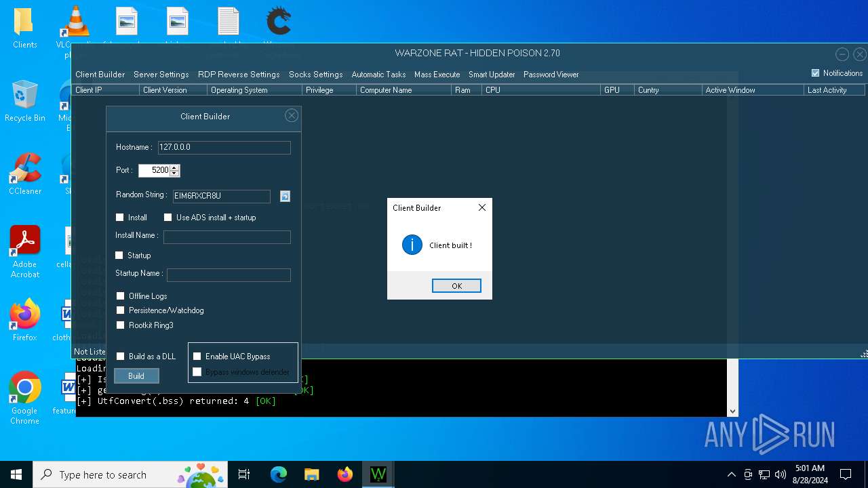Launch CCleaner from desktop

coord(24,174)
